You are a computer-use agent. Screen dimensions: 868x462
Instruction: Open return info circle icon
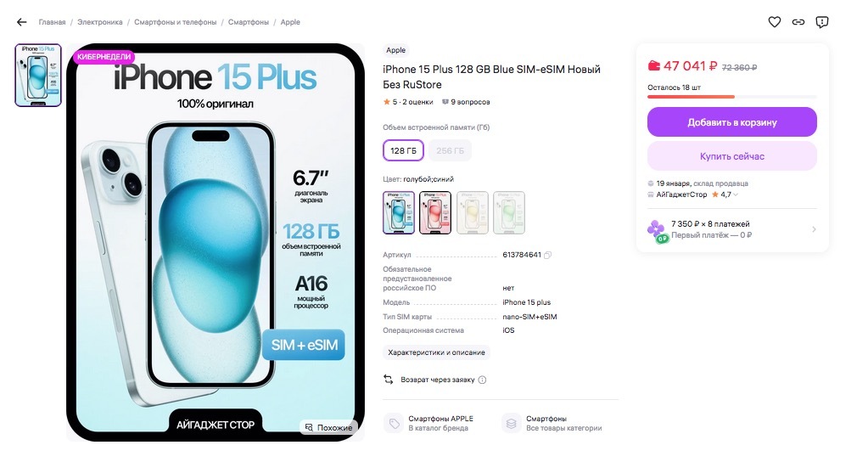(482, 380)
